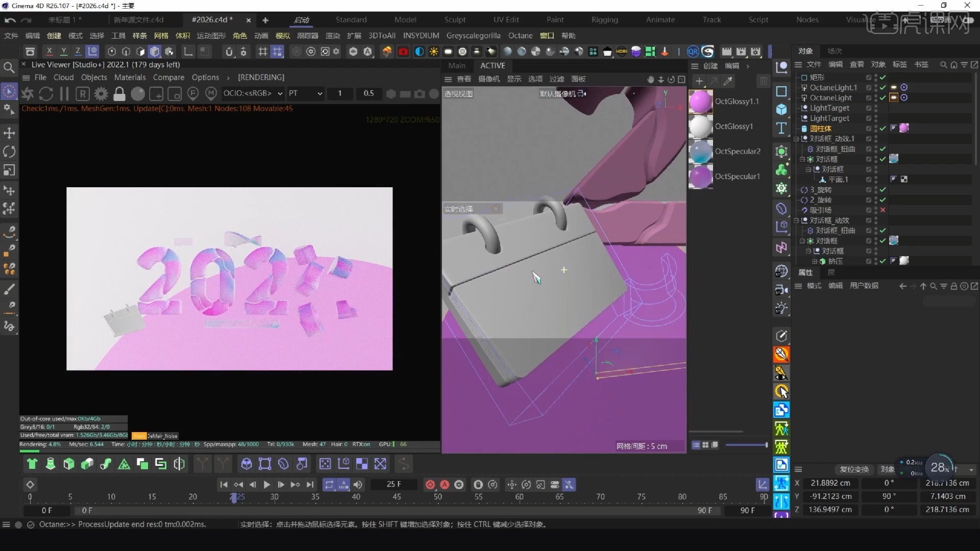The height and width of the screenshot is (551, 980).
Task: Click the search magnifier in left toolbar
Action: [x=9, y=67]
